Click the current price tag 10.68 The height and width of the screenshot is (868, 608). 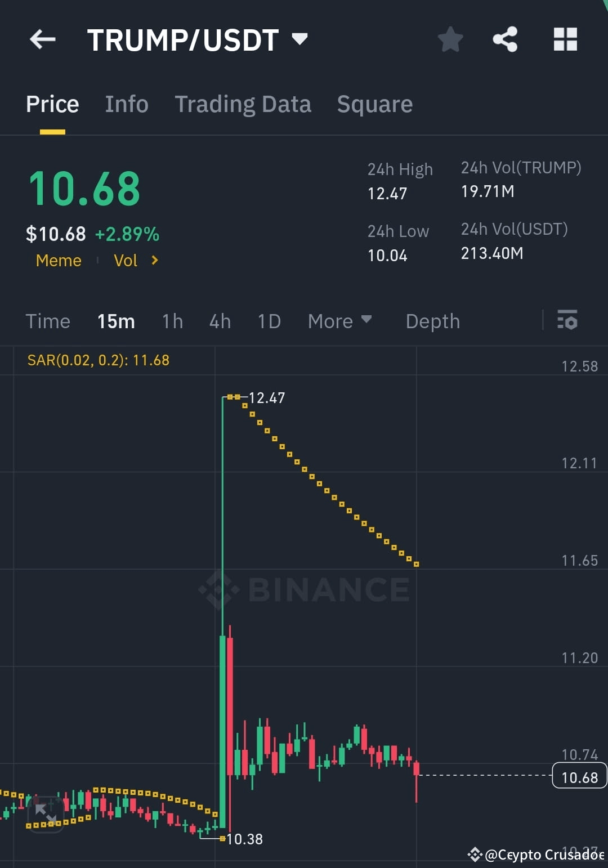coord(579,777)
